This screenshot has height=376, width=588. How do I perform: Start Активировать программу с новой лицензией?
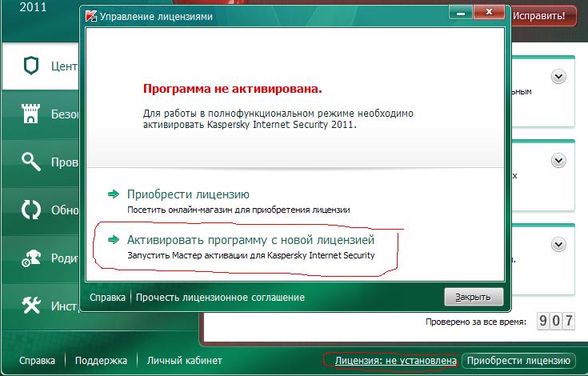(251, 239)
